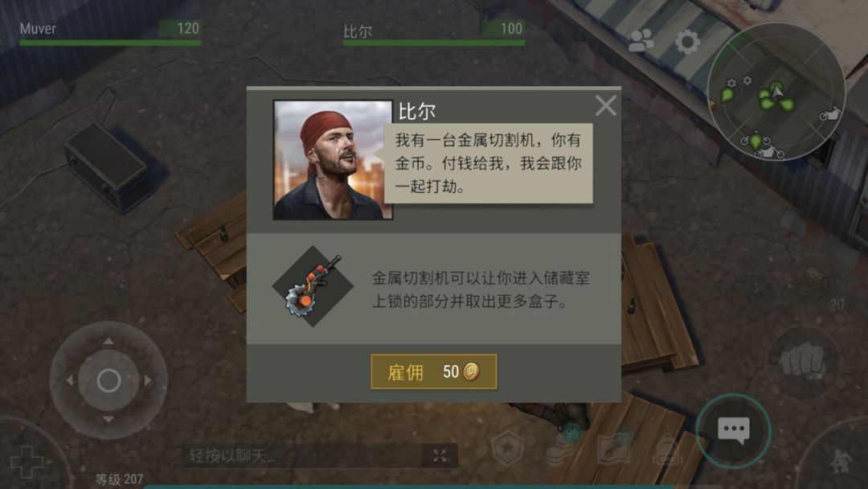Tap the star badge icon

507,449
